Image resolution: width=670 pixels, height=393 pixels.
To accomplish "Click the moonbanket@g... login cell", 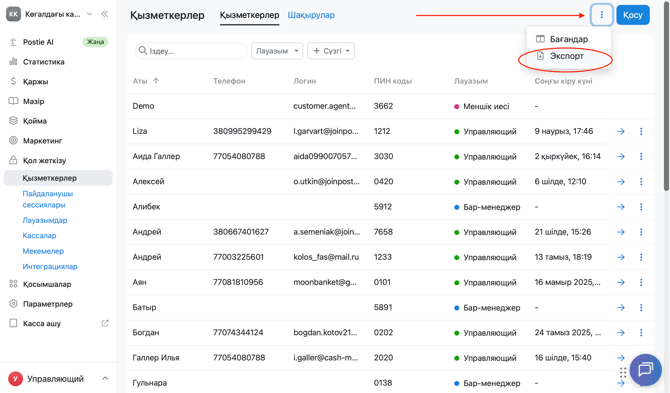I will click(325, 282).
